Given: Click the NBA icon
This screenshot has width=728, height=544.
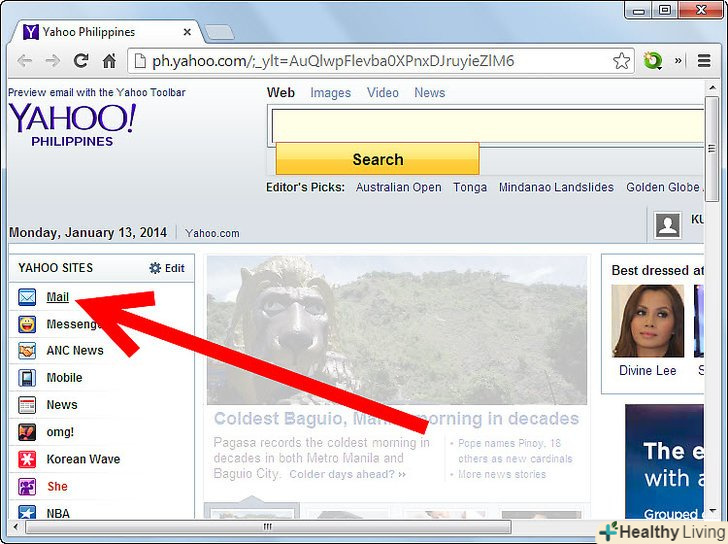Looking at the screenshot, I should point(27,512).
